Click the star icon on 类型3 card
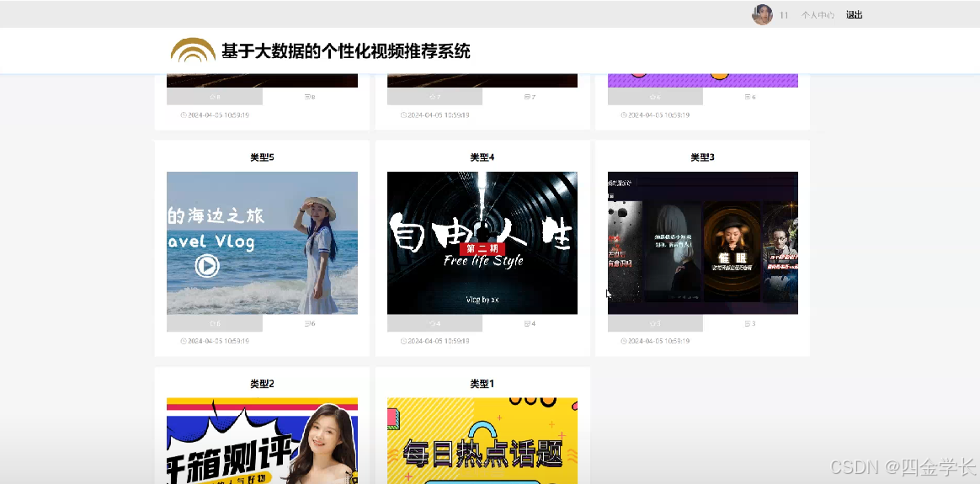Screen dimensions: 980x484 pyautogui.click(x=652, y=323)
